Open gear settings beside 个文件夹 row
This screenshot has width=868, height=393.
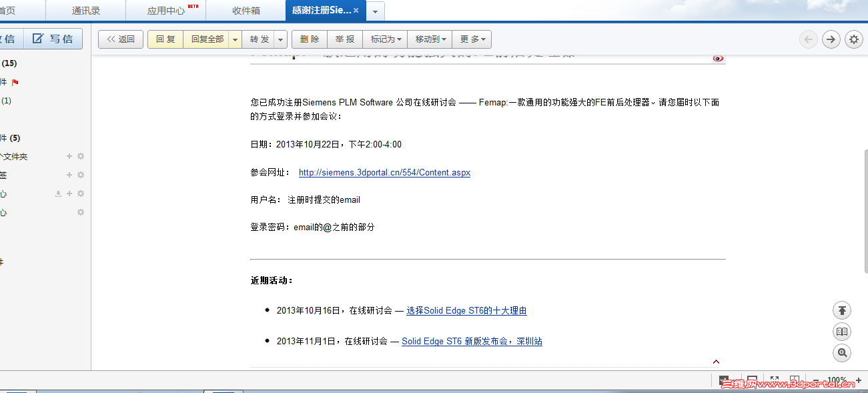coord(81,156)
